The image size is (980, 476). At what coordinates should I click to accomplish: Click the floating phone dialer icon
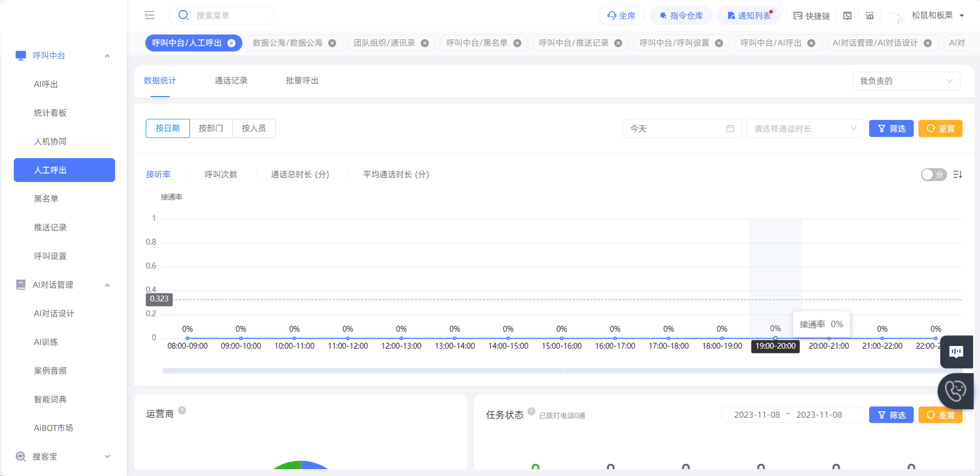coord(956,391)
